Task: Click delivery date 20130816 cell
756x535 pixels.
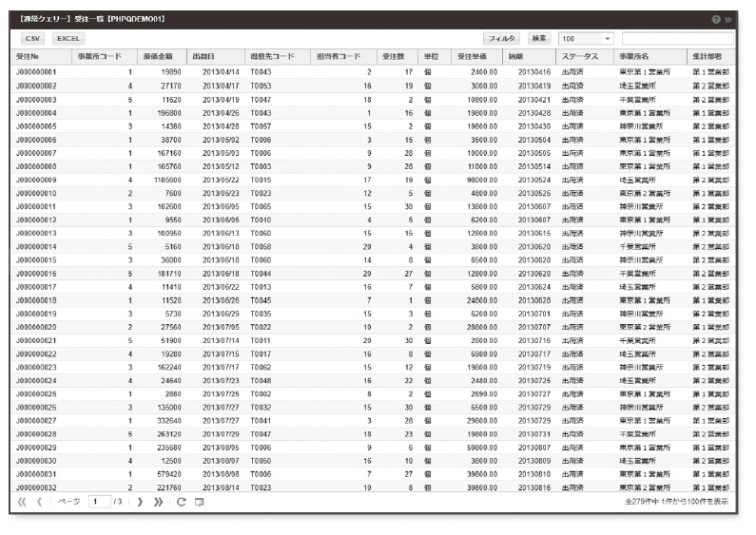Action: coord(534,487)
